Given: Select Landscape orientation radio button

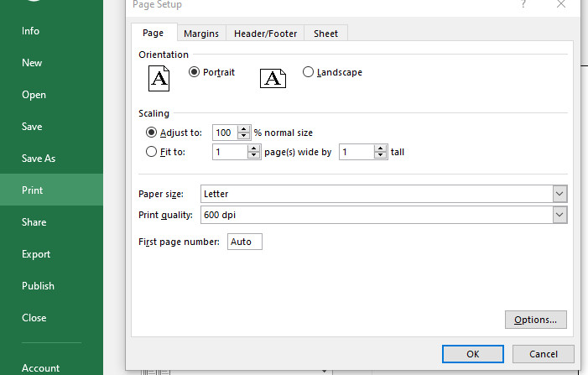Looking at the screenshot, I should pos(308,72).
